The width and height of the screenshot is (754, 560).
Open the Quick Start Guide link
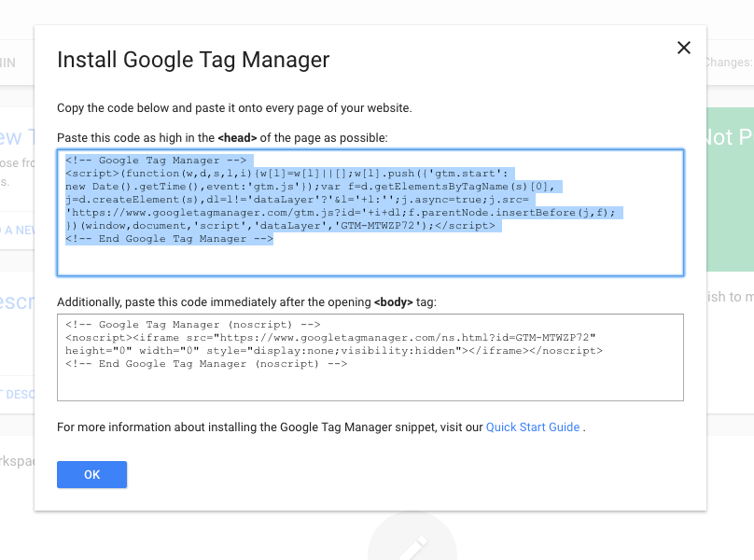[533, 427]
